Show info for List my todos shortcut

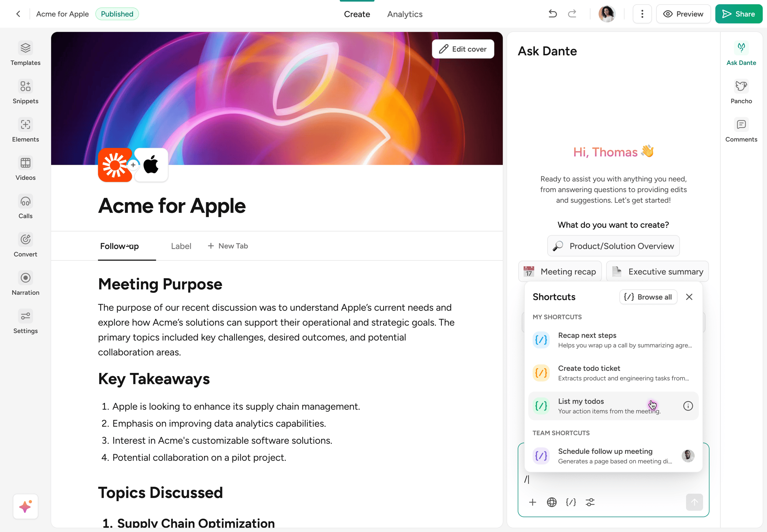(688, 406)
